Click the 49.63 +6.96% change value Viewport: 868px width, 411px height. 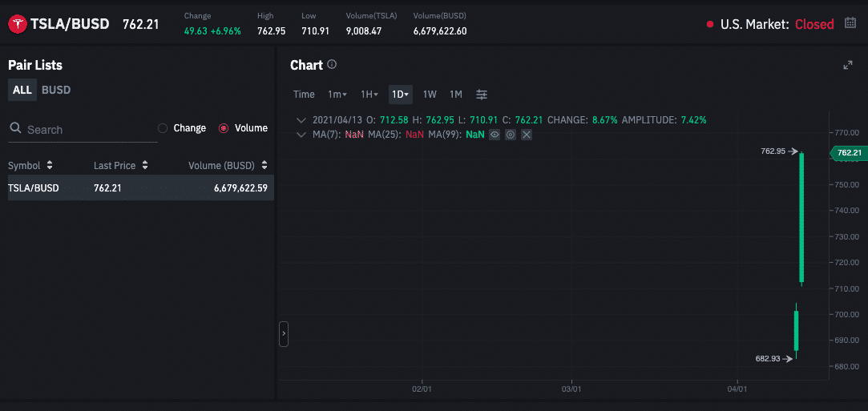pos(212,31)
